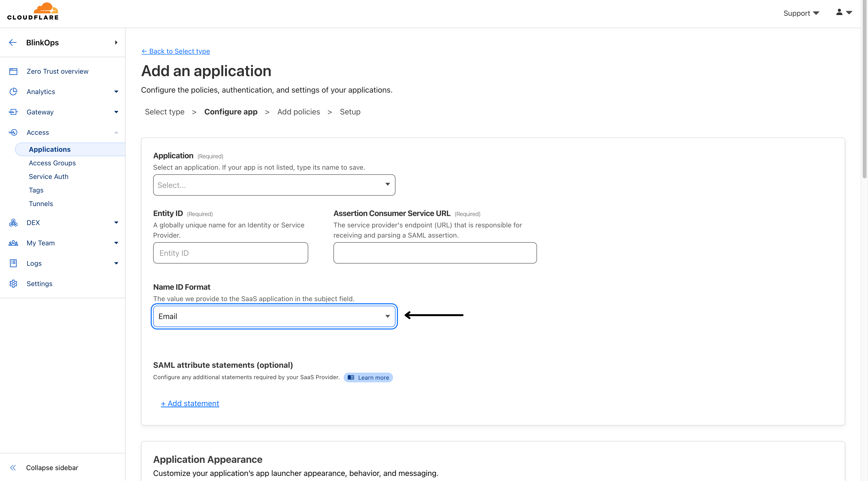
Task: Click Back to Select type link
Action: pyautogui.click(x=175, y=51)
